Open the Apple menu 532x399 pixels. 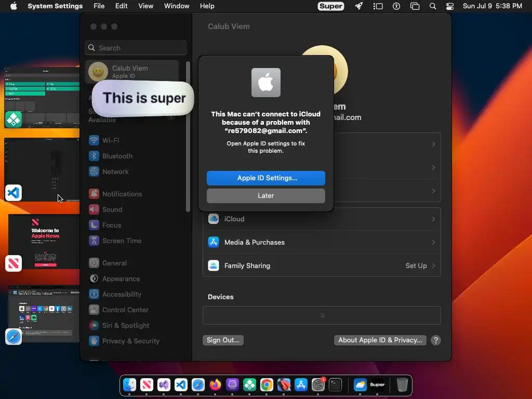point(14,6)
